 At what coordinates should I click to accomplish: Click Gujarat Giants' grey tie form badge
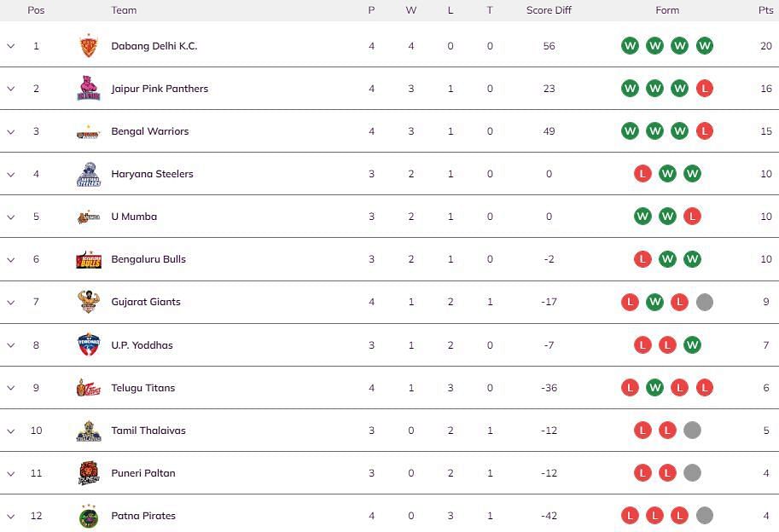click(x=705, y=302)
